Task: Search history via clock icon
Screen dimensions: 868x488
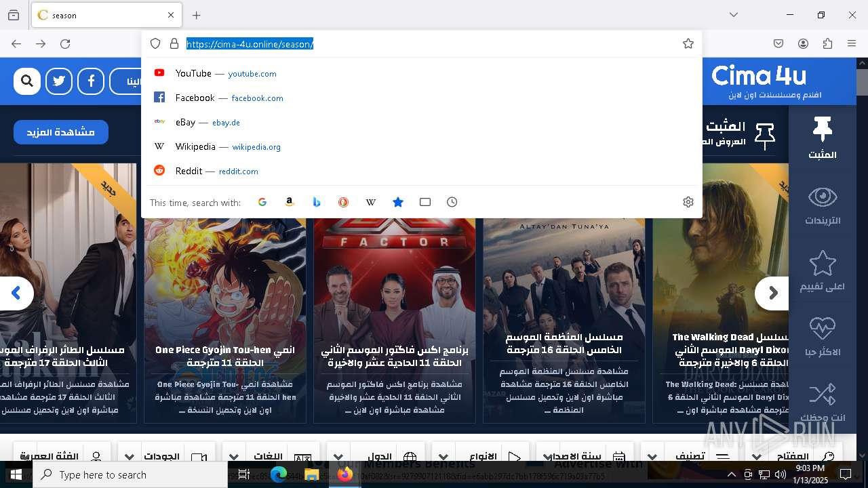Action: 452,202
